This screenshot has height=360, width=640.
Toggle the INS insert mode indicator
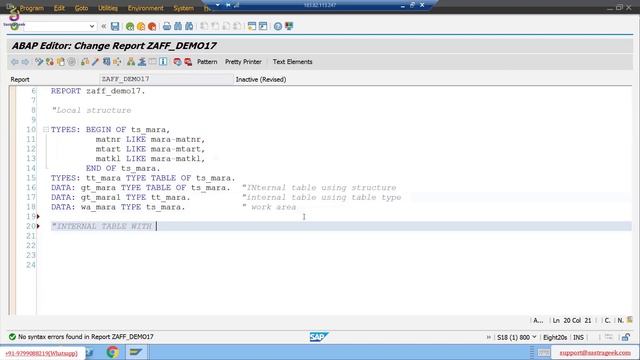[578, 338]
